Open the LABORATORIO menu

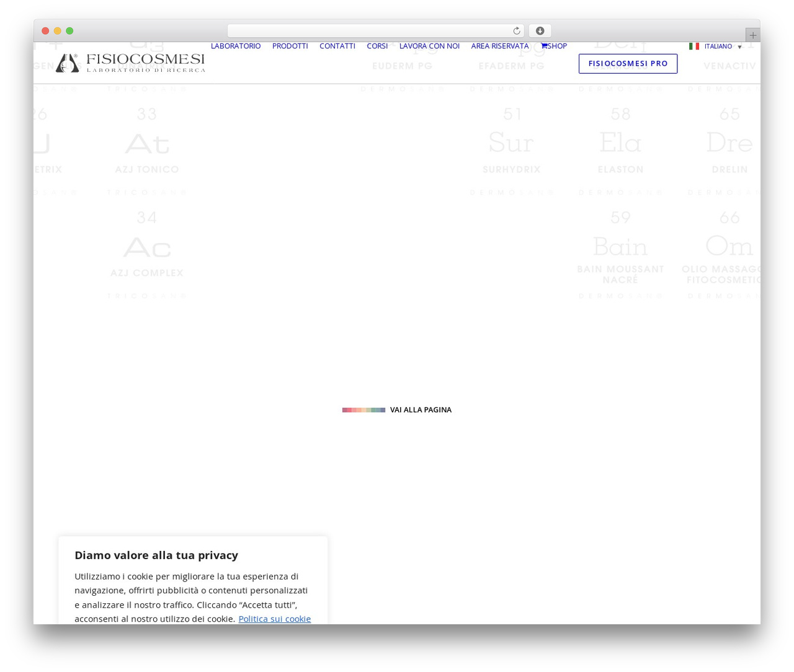point(236,46)
